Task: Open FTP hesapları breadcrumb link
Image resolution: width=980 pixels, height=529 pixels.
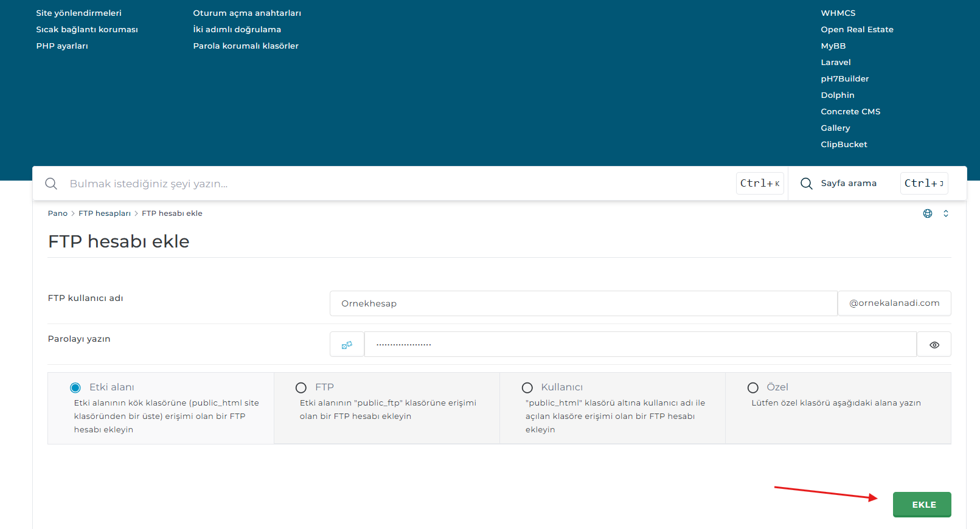Action: 105,213
